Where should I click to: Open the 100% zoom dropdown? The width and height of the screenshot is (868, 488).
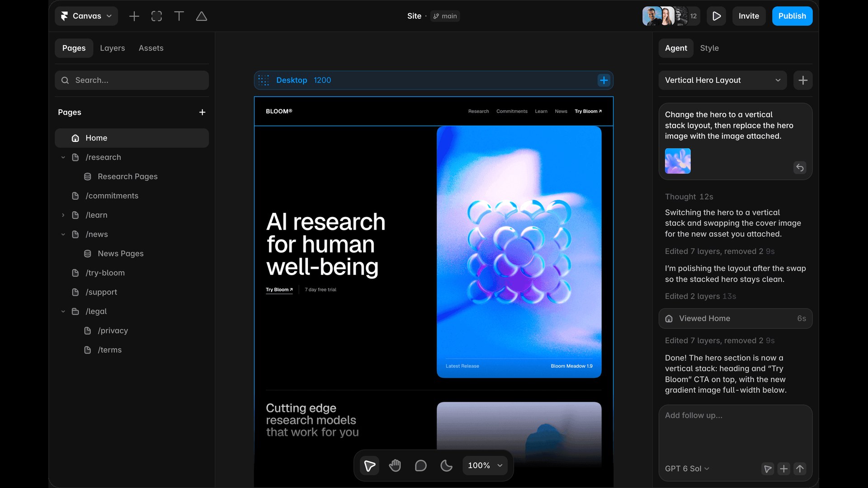485,465
